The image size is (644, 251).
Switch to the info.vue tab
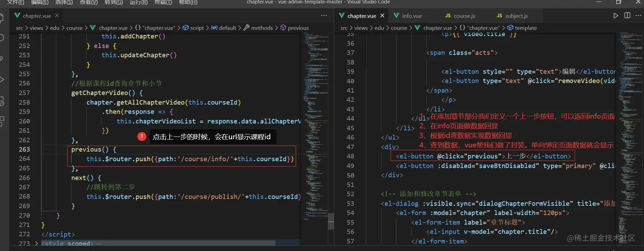[411, 16]
